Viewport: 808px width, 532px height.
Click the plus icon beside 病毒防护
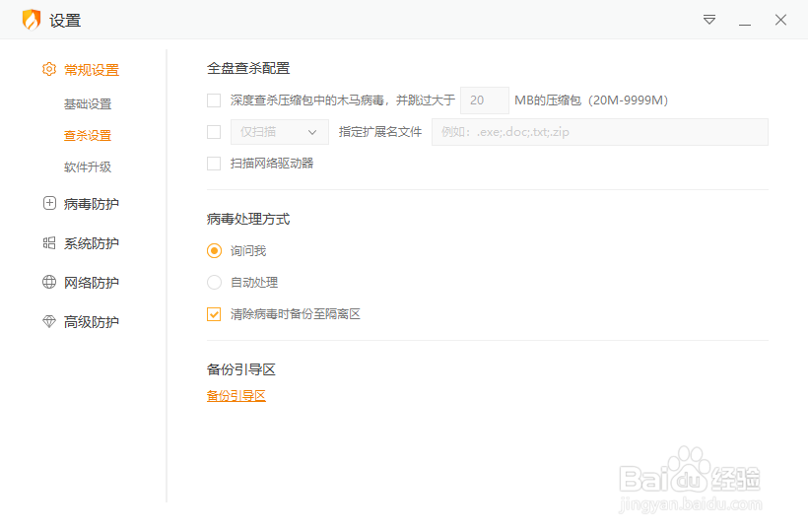click(x=49, y=203)
